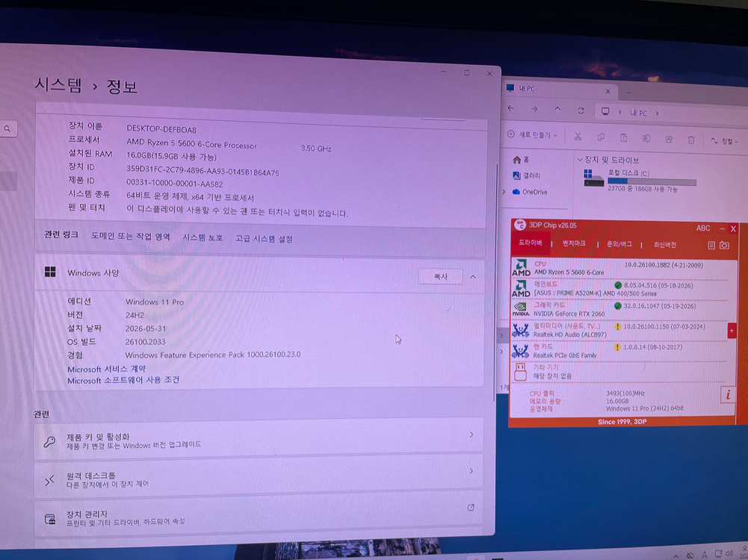Image resolution: width=748 pixels, height=560 pixels.
Task: Click the Cut scissors icon in Explorer toolbar
Action: (x=578, y=137)
